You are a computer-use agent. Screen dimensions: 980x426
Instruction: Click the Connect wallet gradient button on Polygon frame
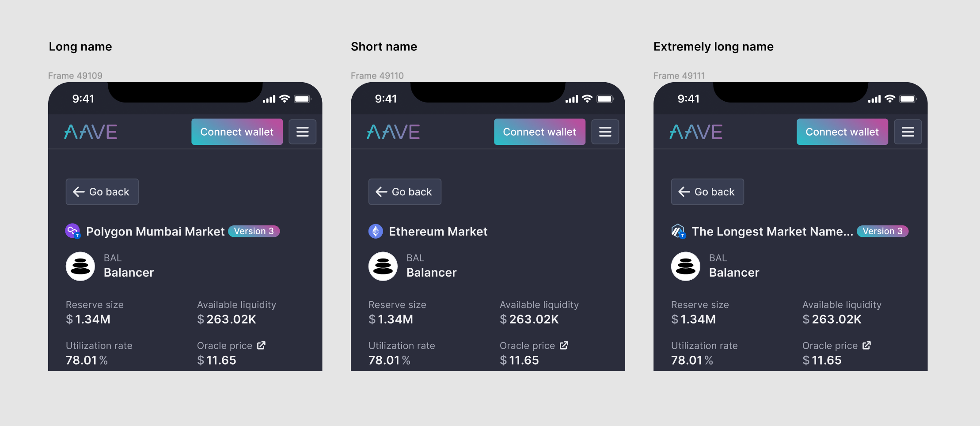click(236, 131)
